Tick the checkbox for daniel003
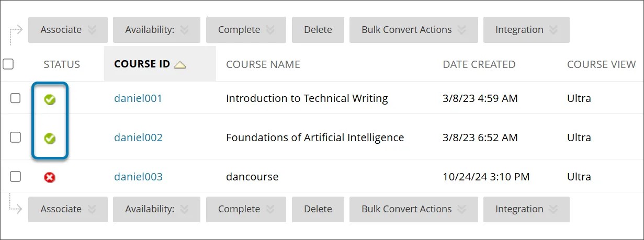Screen dimensions: 644x240 coord(16,176)
